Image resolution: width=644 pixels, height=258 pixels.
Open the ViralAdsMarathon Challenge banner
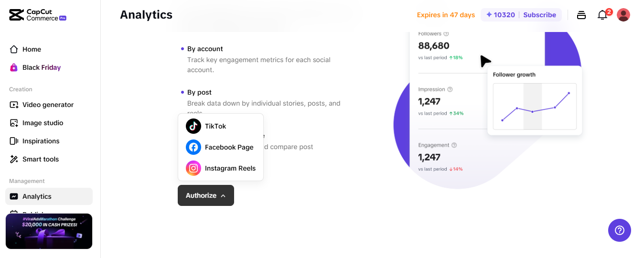pos(49,231)
